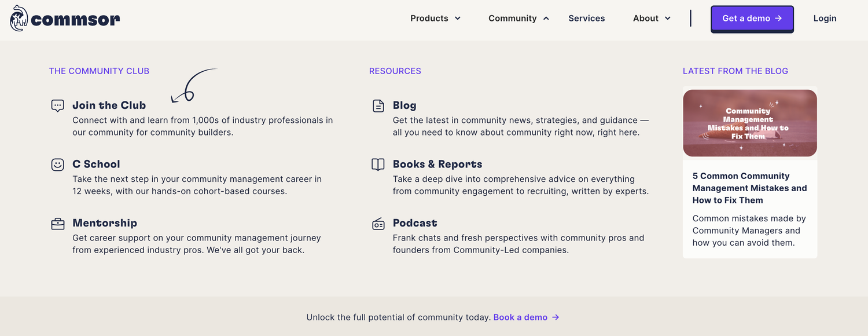The image size is (868, 336).
Task: Click the Join the Club chat bubble icon
Action: tap(57, 105)
